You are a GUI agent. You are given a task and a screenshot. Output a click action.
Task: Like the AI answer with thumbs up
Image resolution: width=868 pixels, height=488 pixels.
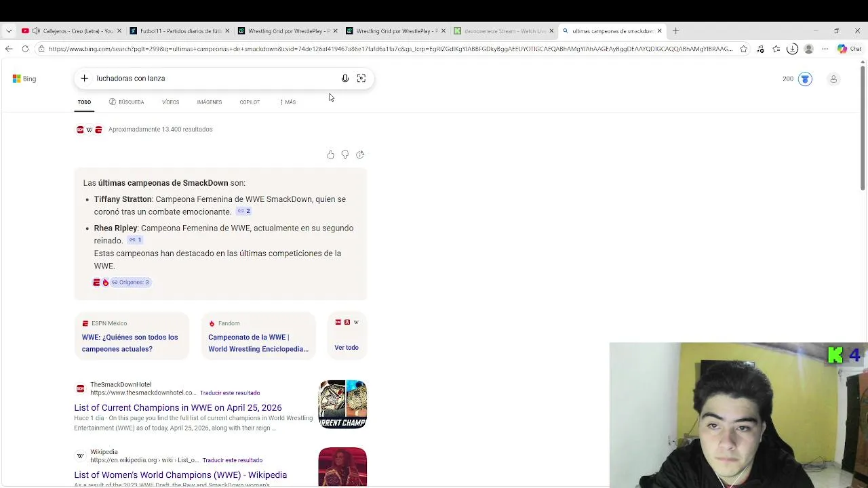click(330, 155)
